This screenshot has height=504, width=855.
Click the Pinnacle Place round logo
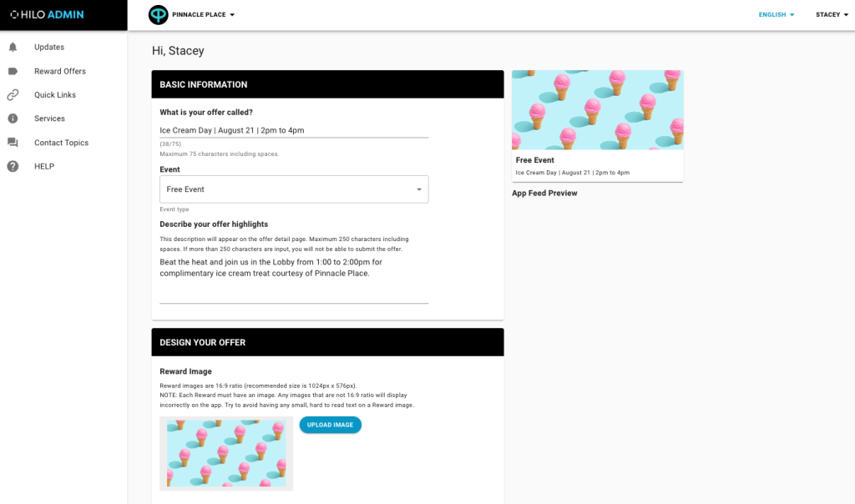[159, 15]
